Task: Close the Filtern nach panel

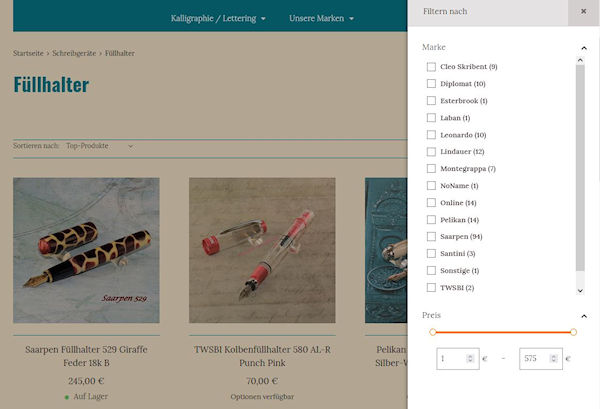Action: (583, 11)
